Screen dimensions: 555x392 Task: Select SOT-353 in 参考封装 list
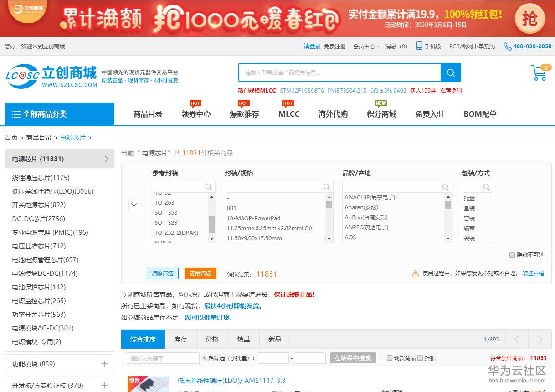coord(166,212)
